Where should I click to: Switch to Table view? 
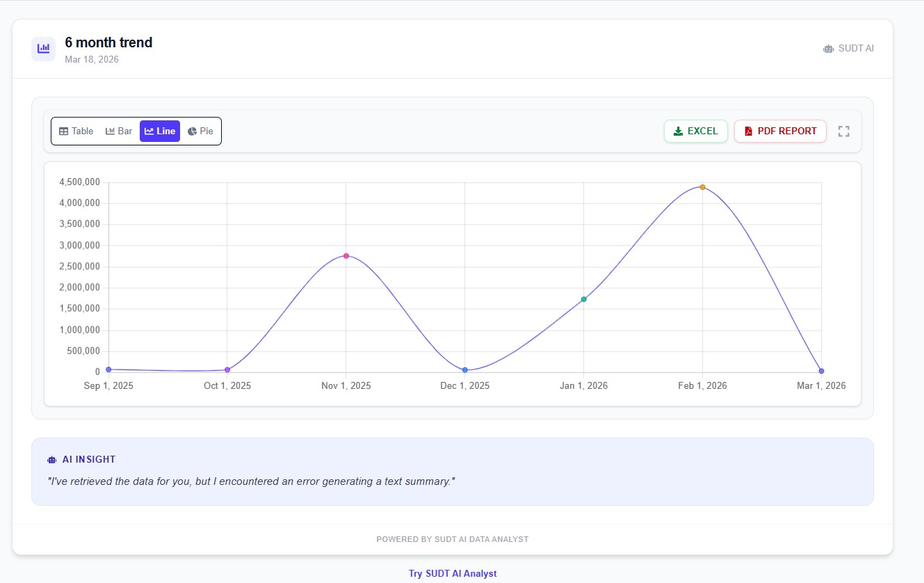click(76, 131)
